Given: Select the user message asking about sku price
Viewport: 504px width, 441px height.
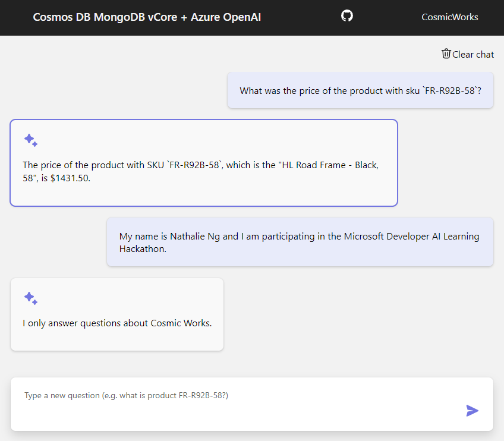Looking at the screenshot, I should coord(360,90).
